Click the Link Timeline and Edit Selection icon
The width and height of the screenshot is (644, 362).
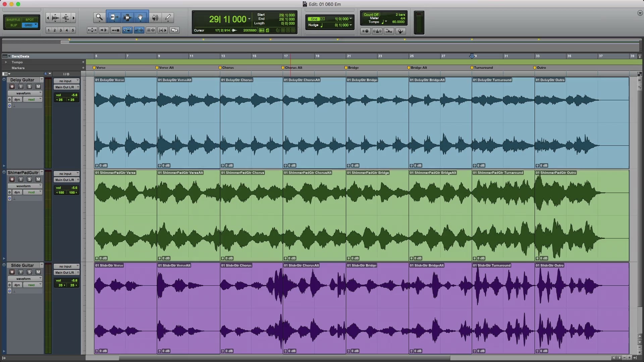click(x=139, y=30)
